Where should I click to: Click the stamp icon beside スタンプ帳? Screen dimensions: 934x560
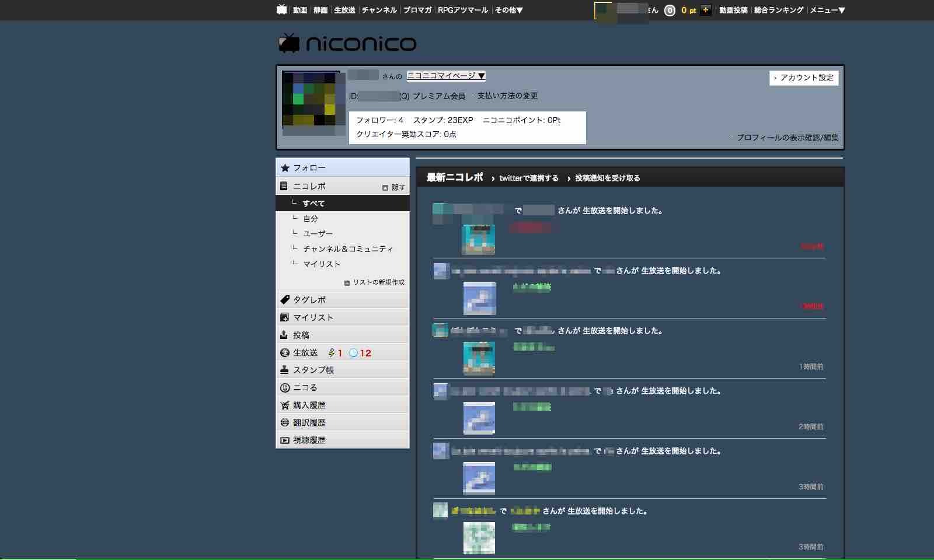coord(285,370)
